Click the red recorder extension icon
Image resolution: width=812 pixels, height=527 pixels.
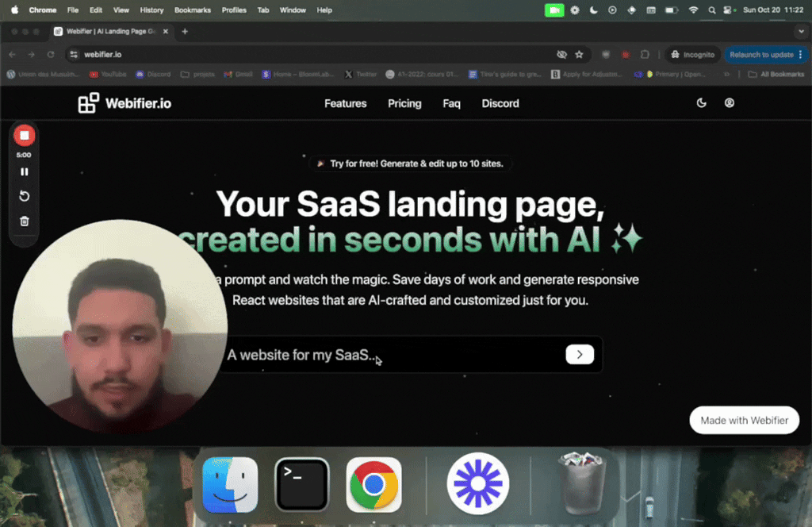coord(626,55)
